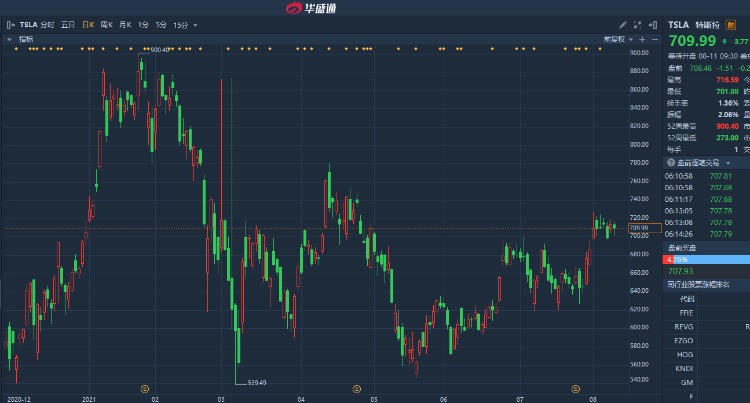750x403 pixels.
Task: Click the 52-week low value 273.00
Action: 727,138
